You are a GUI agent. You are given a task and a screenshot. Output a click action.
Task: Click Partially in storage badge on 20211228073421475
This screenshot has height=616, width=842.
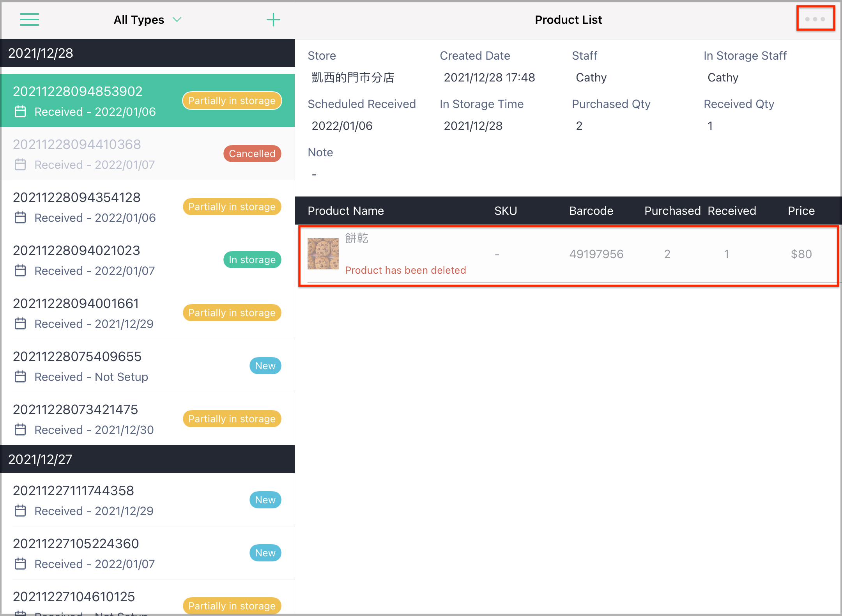click(232, 419)
